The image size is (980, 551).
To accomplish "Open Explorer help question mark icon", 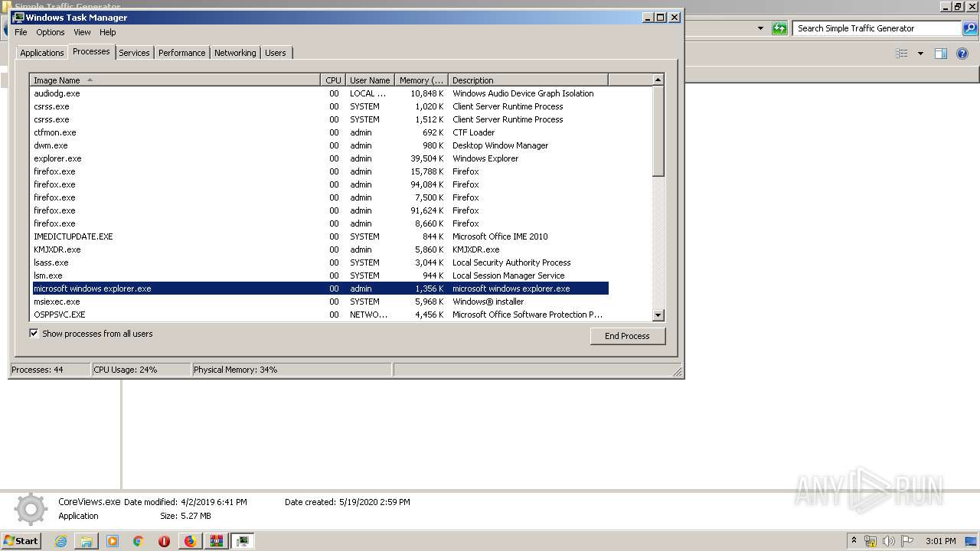I will 963,54.
